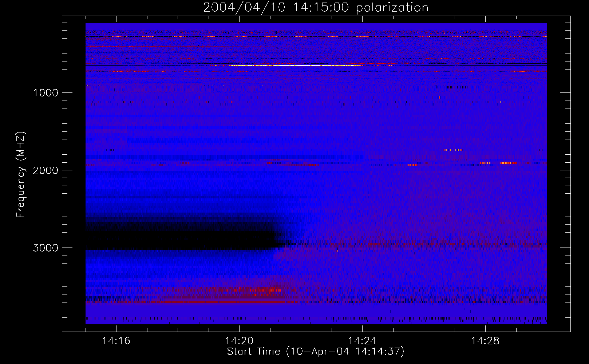
Task: Click the 14:24 time tick label
Action: pos(362,341)
